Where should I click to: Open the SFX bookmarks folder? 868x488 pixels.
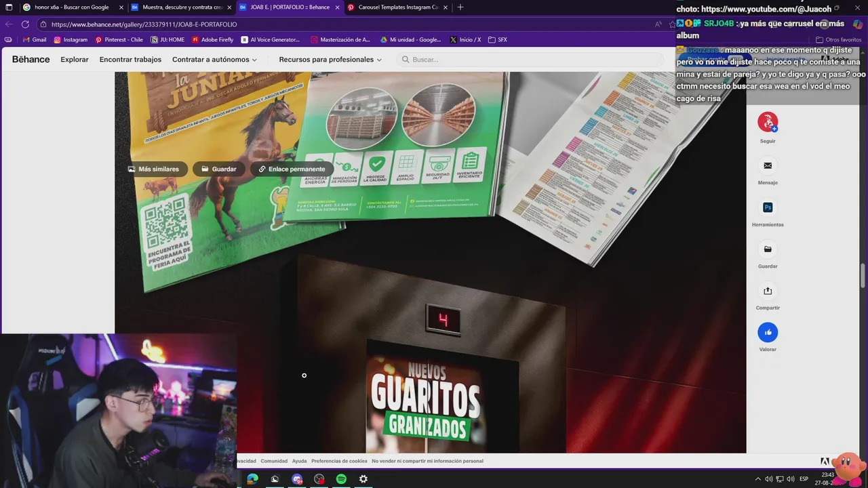pyautogui.click(x=498, y=40)
